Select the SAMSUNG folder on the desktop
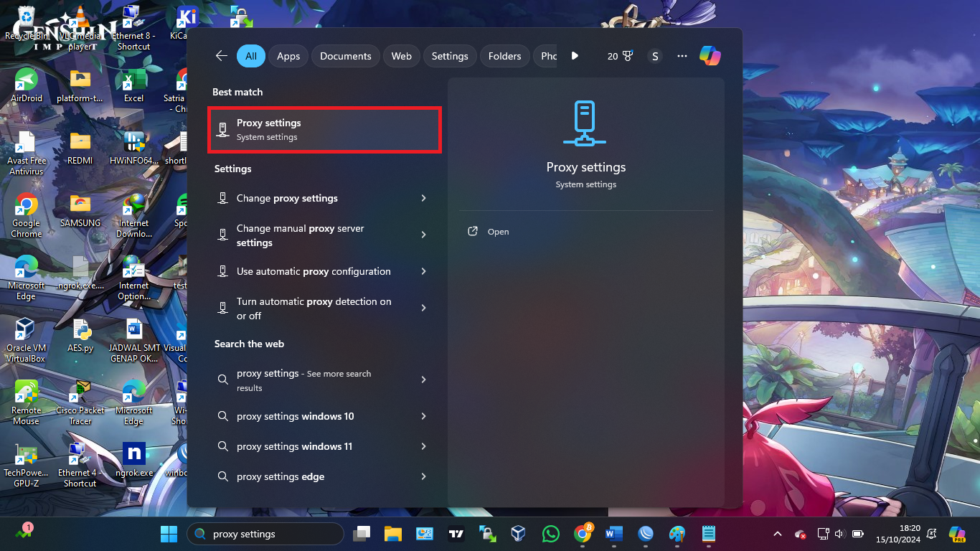The image size is (980, 551). pyautogui.click(x=80, y=211)
